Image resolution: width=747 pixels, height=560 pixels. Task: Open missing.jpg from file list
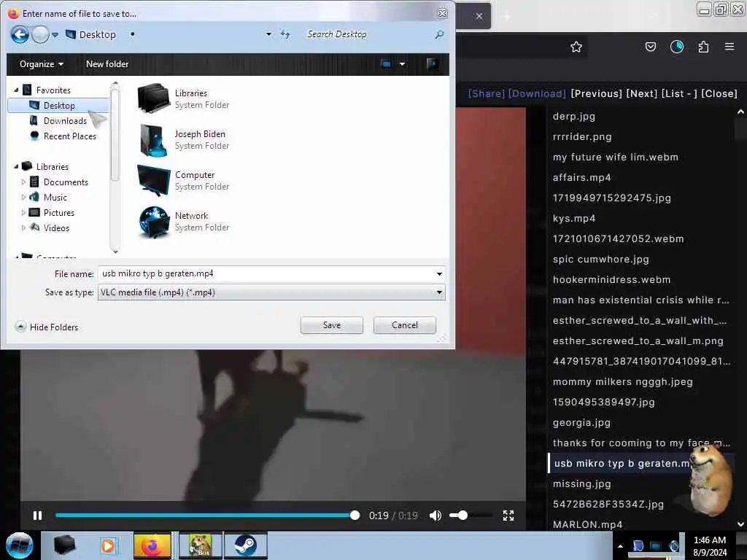[x=581, y=484]
